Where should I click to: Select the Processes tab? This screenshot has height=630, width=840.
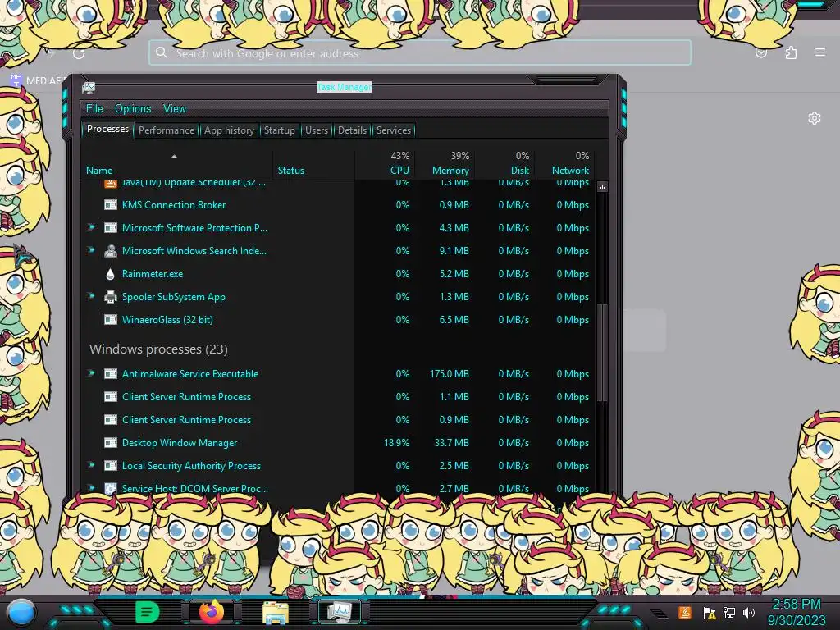pyautogui.click(x=107, y=129)
